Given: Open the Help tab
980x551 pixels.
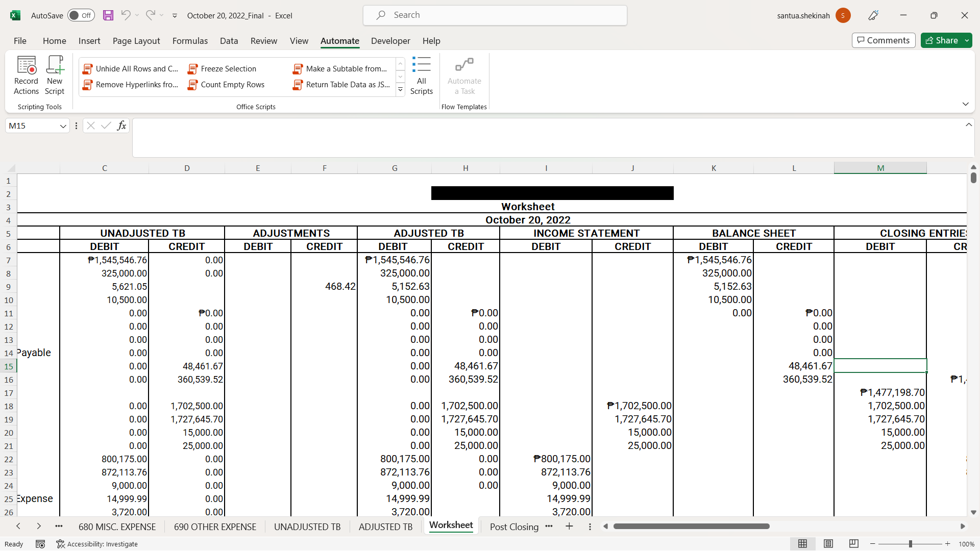Looking at the screenshot, I should point(431,41).
